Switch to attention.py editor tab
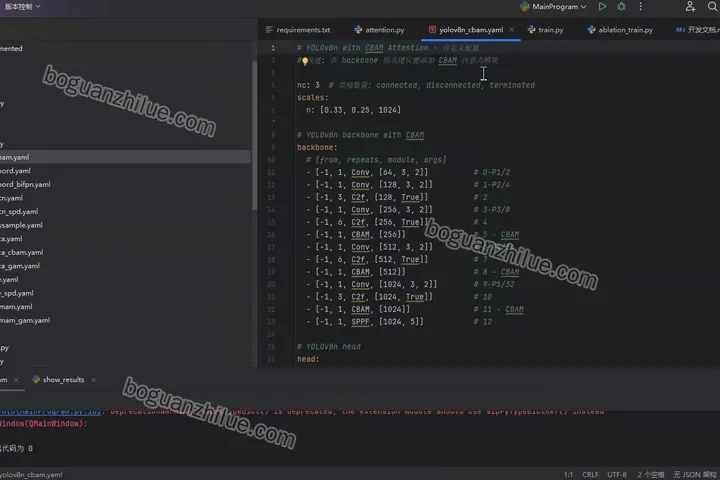This screenshot has width=720, height=480. (379, 30)
